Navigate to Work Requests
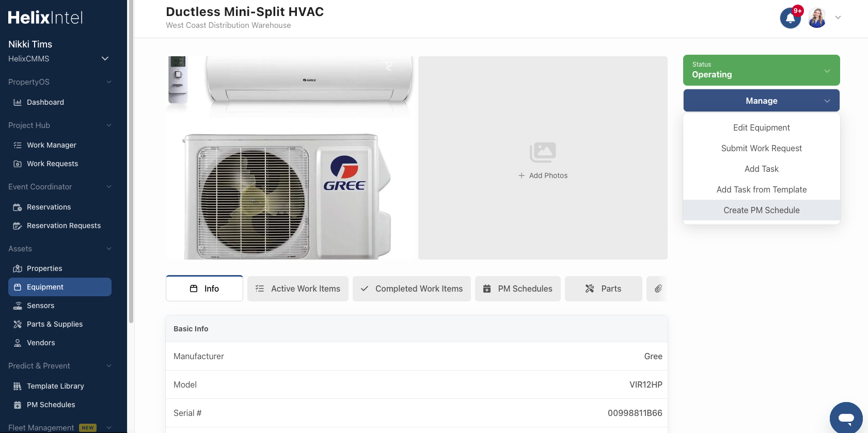Screen dimensions: 868x433 (60, 164)
